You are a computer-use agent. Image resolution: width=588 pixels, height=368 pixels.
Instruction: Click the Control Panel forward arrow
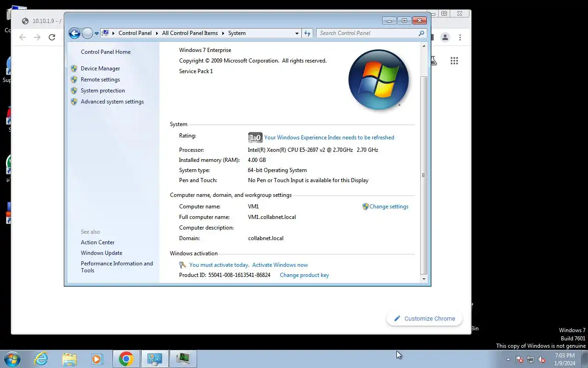pos(87,33)
